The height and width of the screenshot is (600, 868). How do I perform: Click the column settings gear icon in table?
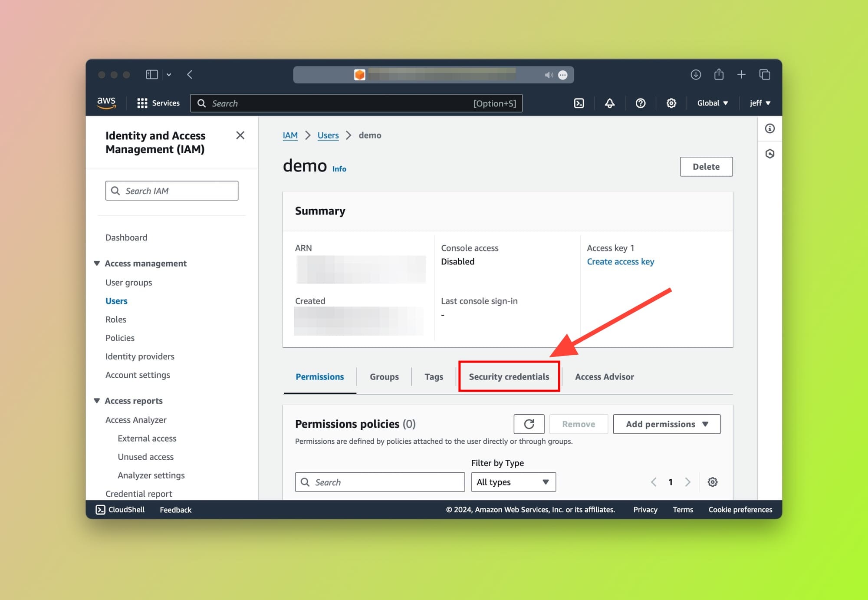(x=712, y=482)
